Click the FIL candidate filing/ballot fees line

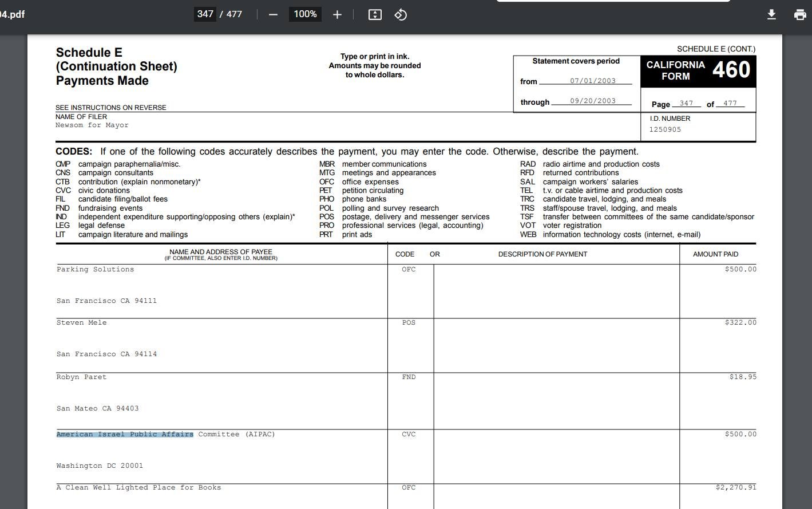coord(112,199)
